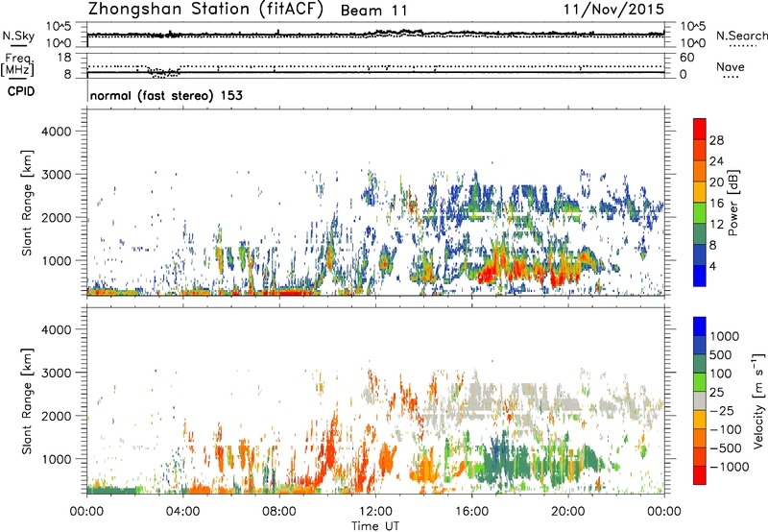Click the 'Velocity [m s-1]' colorbar title
The image size is (768, 532).
[758, 401]
